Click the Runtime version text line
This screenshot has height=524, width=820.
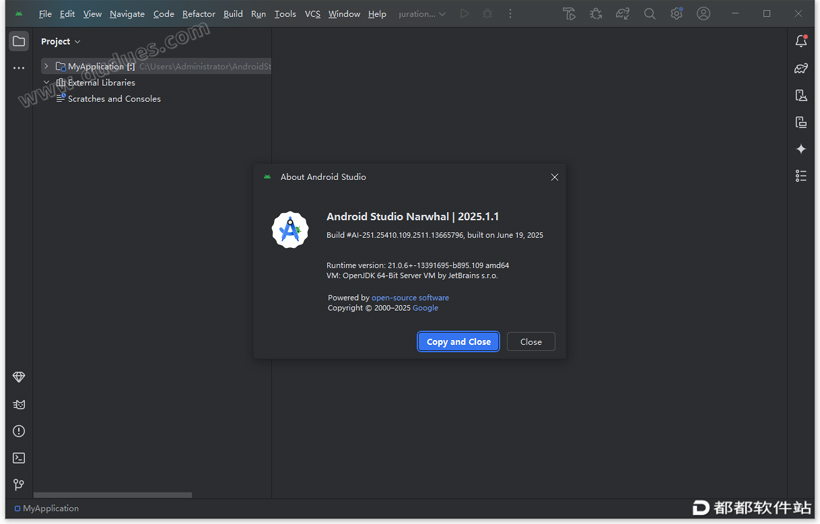[x=417, y=265]
